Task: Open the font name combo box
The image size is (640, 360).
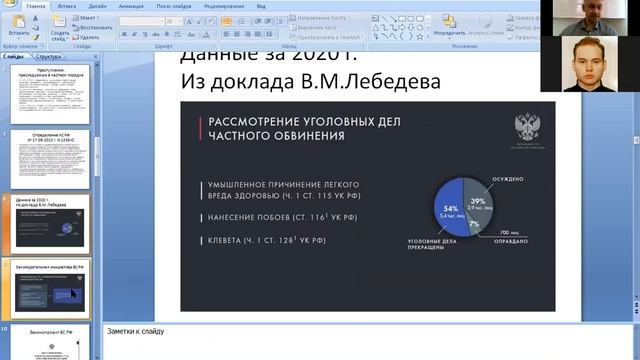Action: [x=141, y=21]
